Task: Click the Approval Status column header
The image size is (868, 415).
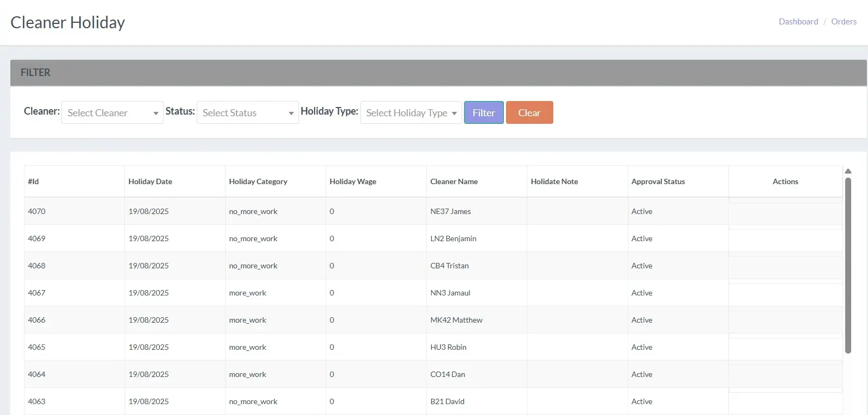Action: tap(658, 181)
